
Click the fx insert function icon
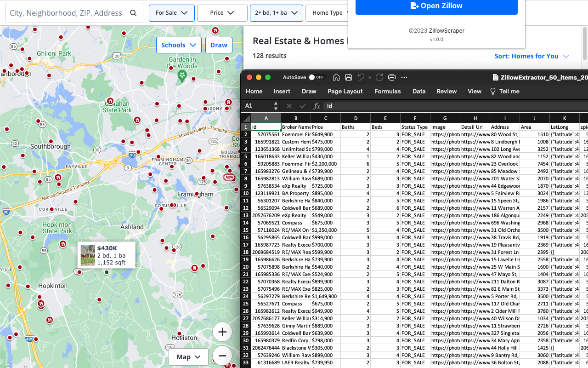click(x=317, y=106)
